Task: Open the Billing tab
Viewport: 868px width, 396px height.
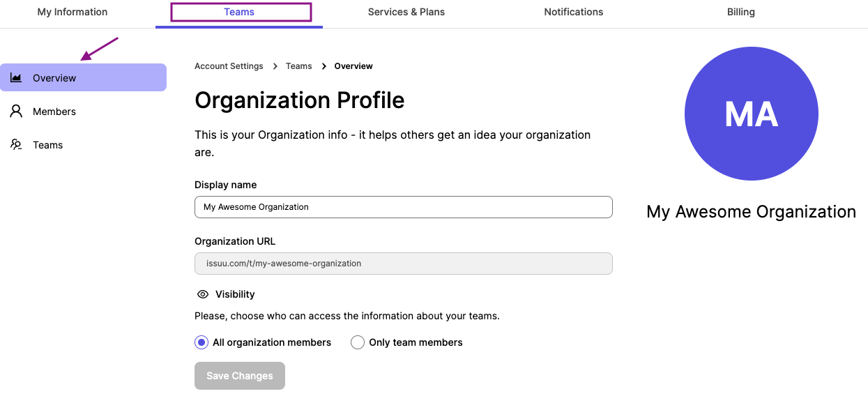Action: (x=741, y=12)
